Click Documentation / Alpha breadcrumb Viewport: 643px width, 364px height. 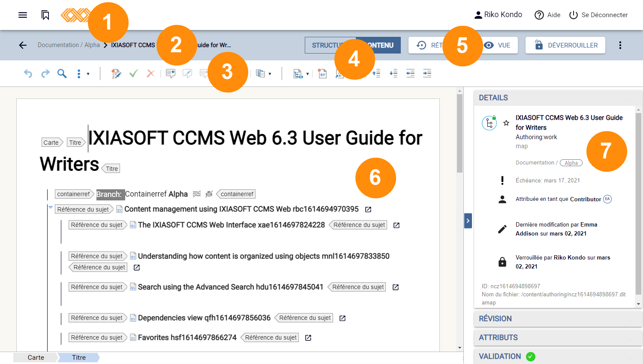click(x=69, y=45)
